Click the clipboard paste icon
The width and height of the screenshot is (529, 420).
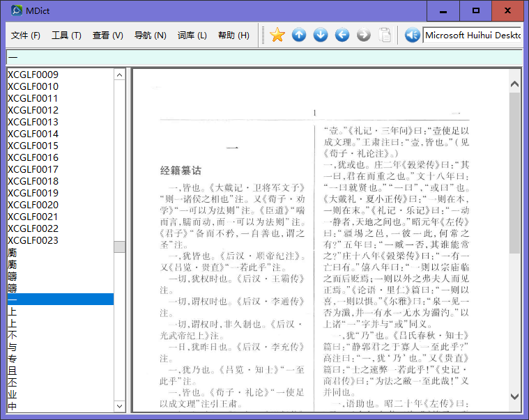coord(385,35)
